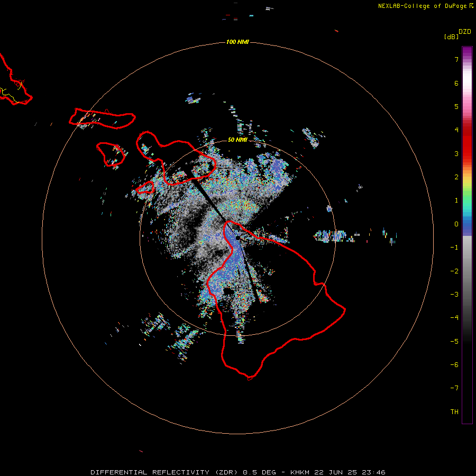Click the -5 value on color scale
The image size is (476, 476).
tap(454, 342)
